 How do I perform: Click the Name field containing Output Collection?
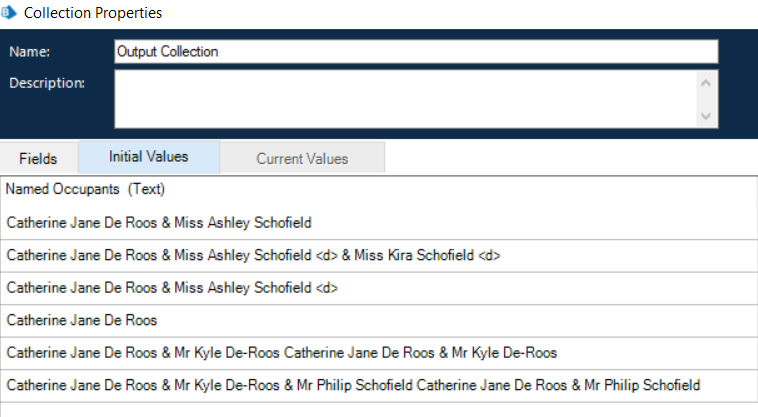(x=416, y=51)
